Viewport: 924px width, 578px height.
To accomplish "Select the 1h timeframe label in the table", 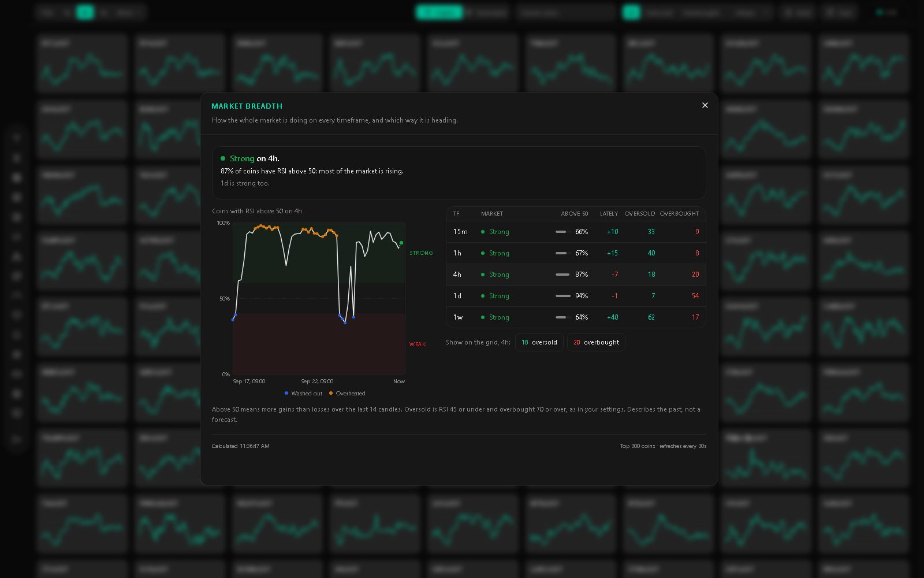I will click(457, 253).
